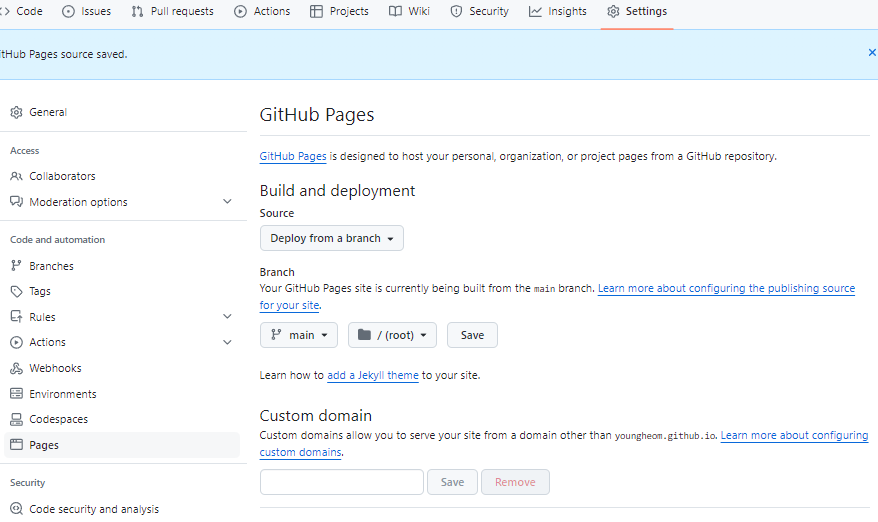The width and height of the screenshot is (878, 522).
Task: Follow the GitHub Pages link
Action: pyautogui.click(x=293, y=156)
